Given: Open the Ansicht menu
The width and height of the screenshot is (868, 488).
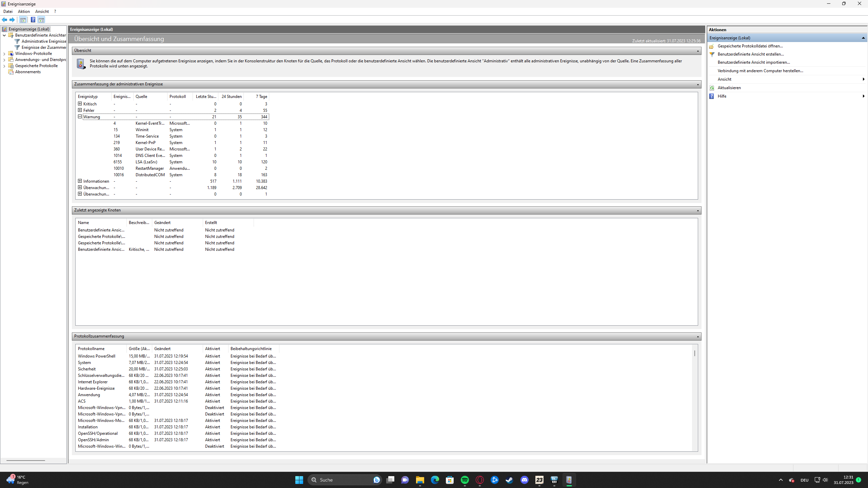Looking at the screenshot, I should 42,11.
